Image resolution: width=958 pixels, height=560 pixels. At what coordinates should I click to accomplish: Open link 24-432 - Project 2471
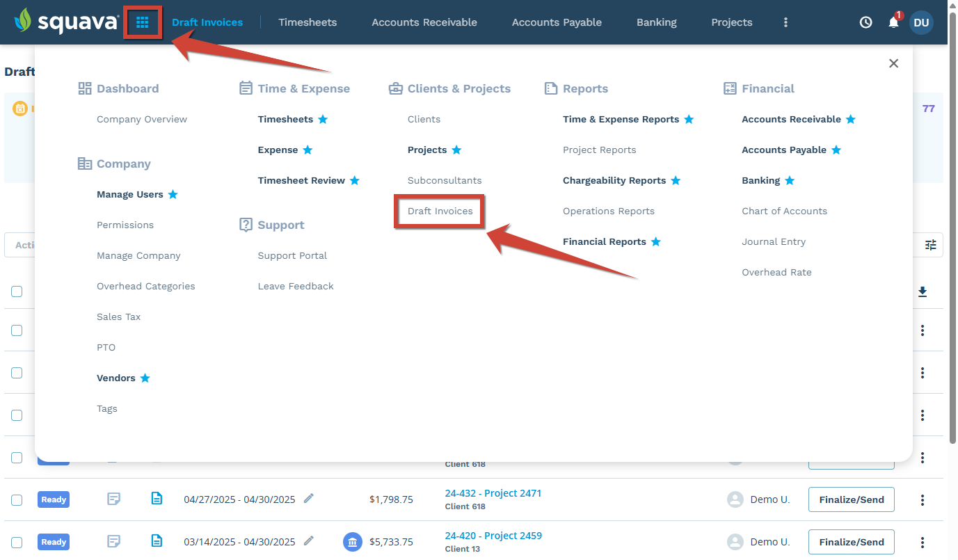click(493, 493)
